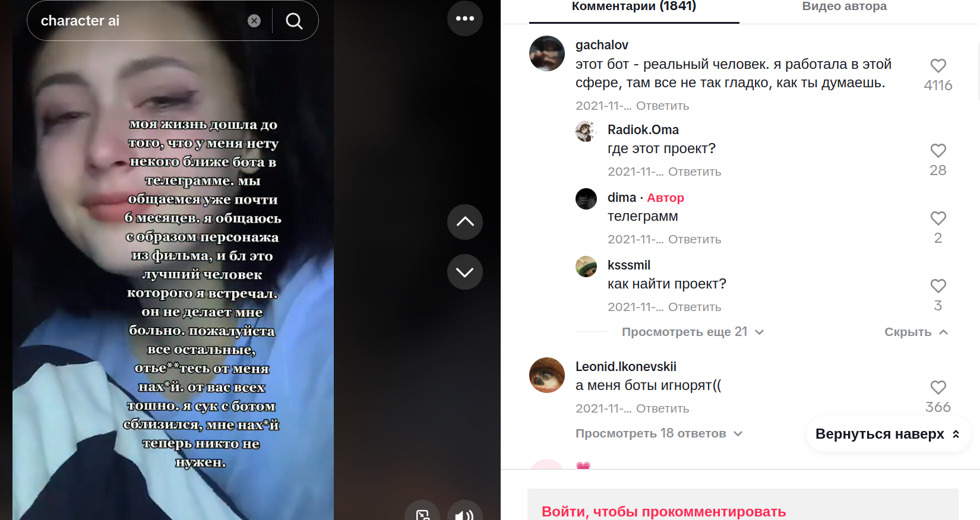Click 'Ответить' under dima's comment
This screenshot has width=980, height=520.
point(694,239)
